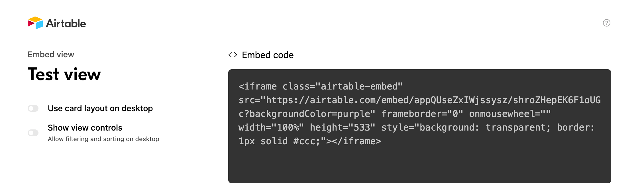The width and height of the screenshot is (644, 195).
Task: Click the "Use card layout on desktop" label
Action: coord(100,108)
